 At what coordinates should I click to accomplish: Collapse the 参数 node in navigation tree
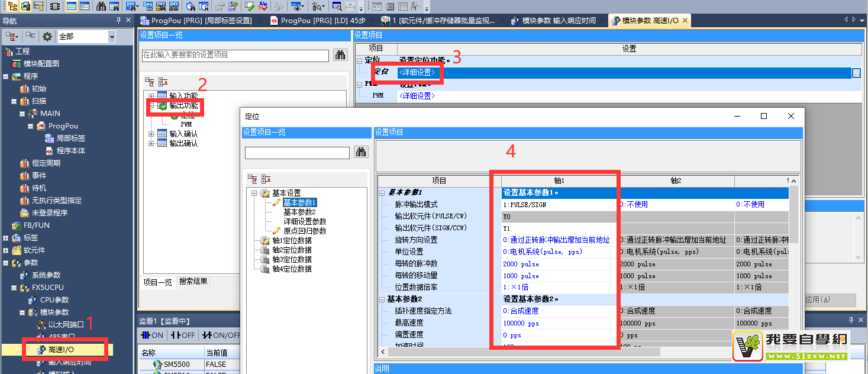point(6,263)
